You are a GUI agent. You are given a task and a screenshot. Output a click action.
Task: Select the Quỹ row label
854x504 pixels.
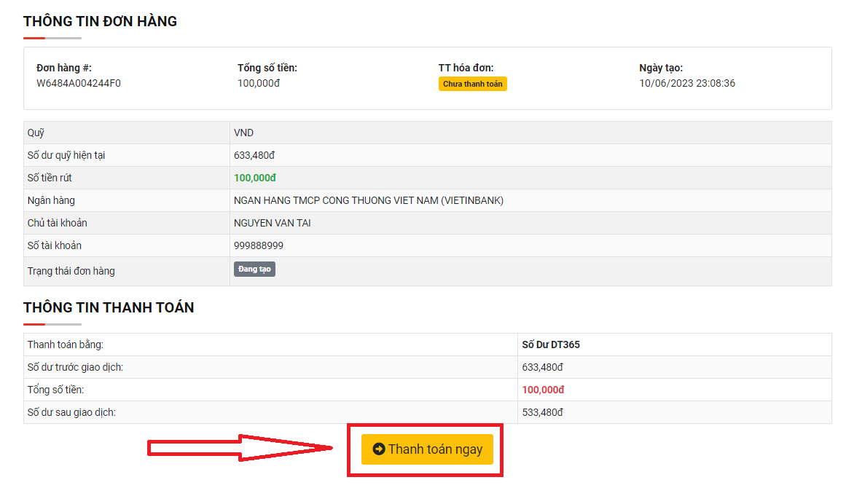[x=36, y=133]
